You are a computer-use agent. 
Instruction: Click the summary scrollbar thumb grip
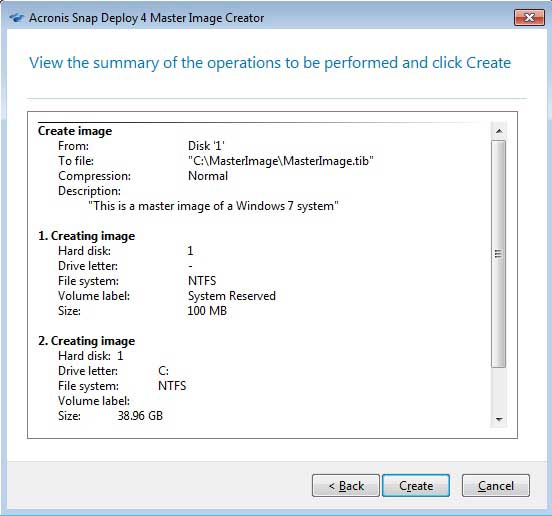[498, 254]
